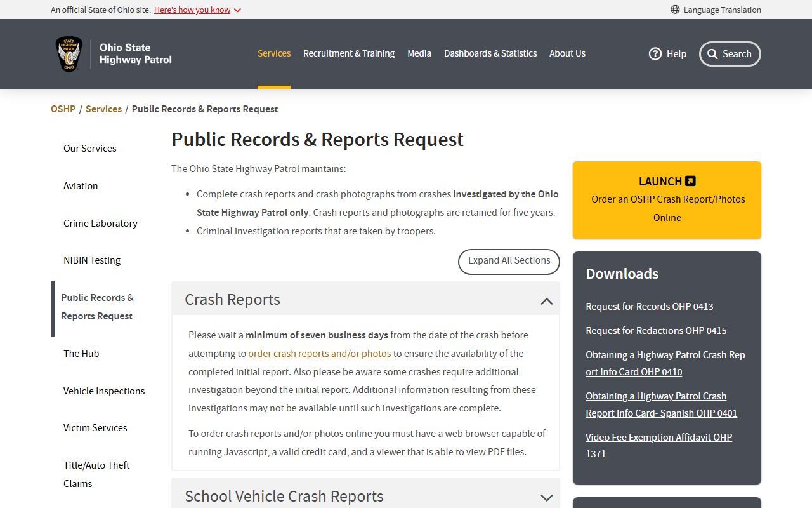The width and height of the screenshot is (812, 508).
Task: Open the Dashboards & Statistics menu
Action: 490,53
